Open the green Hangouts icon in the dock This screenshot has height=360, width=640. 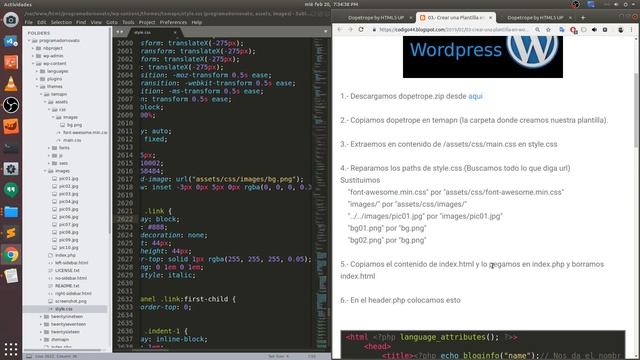tap(11, 190)
